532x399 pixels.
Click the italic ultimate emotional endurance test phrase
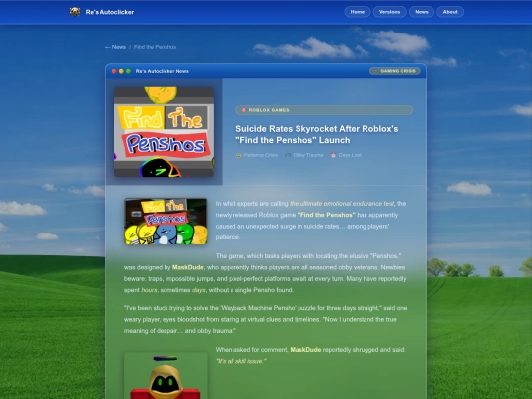tap(342, 204)
